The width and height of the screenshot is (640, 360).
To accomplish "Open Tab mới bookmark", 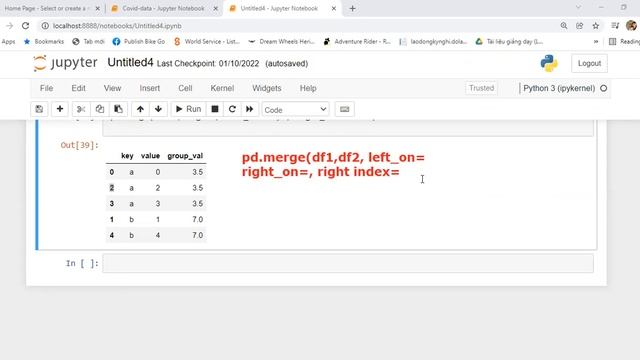I will [89, 42].
